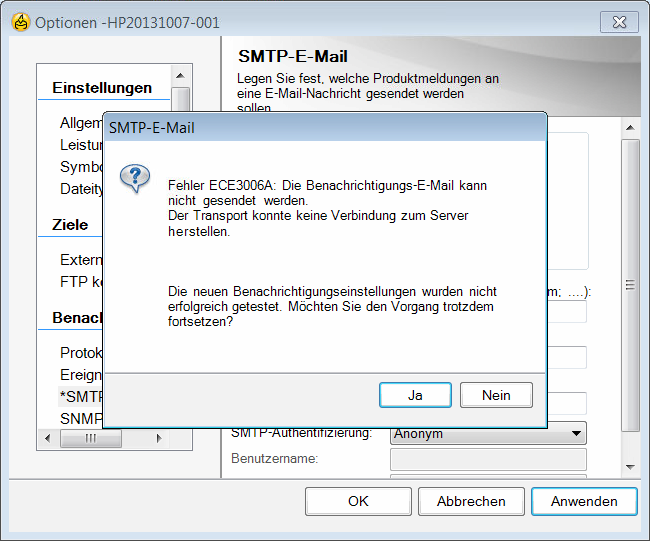Click right panel scroll down arrow
Screen dimensions: 650x541
(x=630, y=467)
